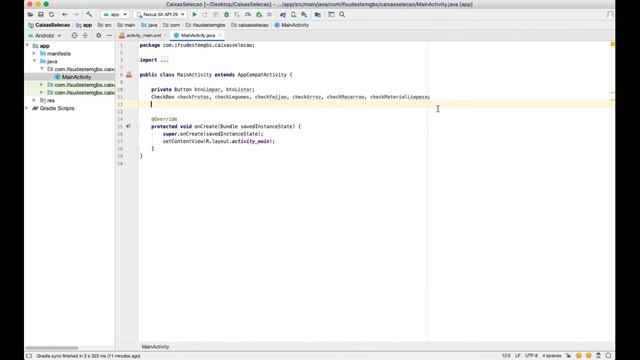Click the lock read-only icon in status bar

point(569,356)
